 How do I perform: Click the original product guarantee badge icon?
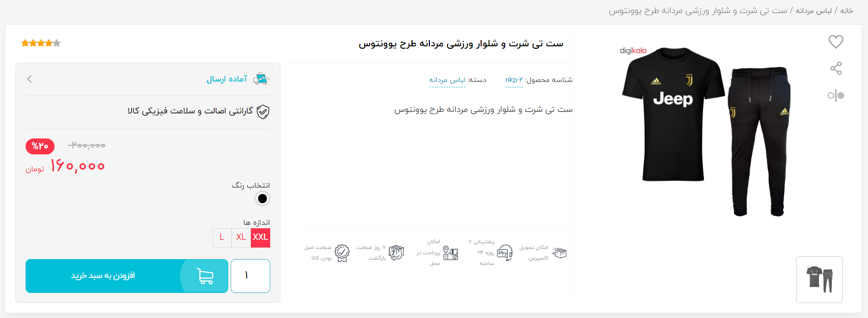[x=342, y=253]
